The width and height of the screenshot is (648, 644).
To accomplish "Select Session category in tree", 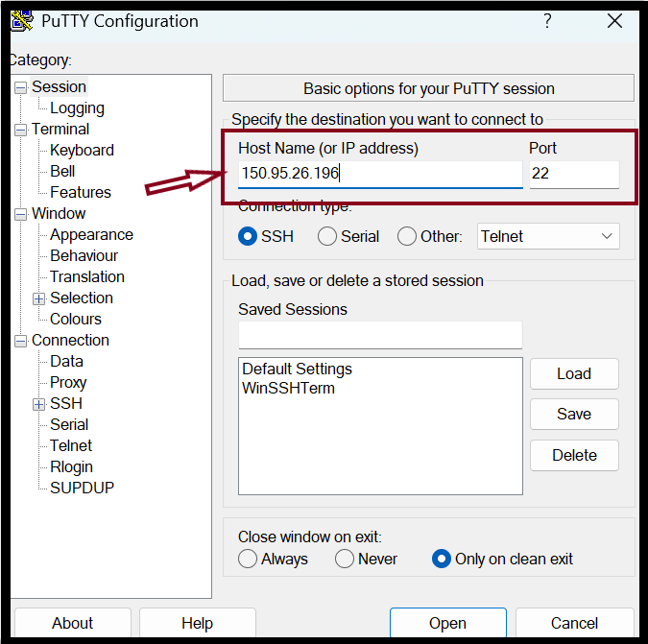I will (x=59, y=86).
